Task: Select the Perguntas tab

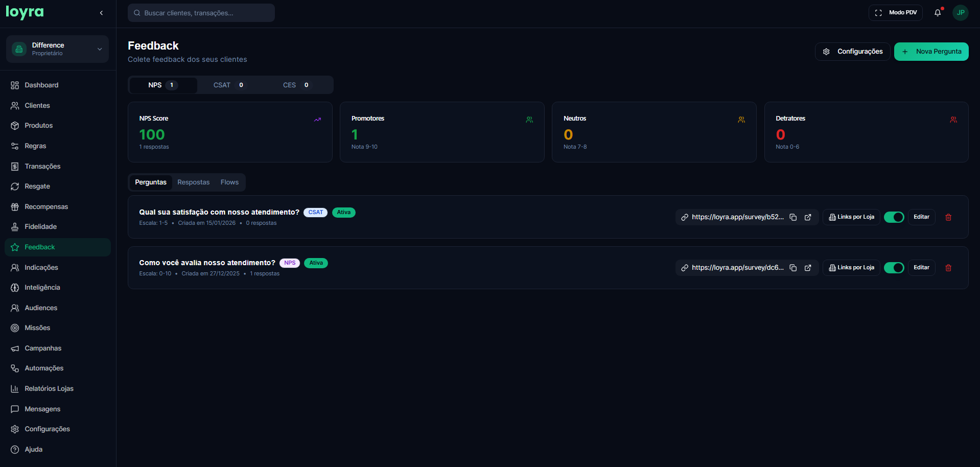Action: coord(151,182)
